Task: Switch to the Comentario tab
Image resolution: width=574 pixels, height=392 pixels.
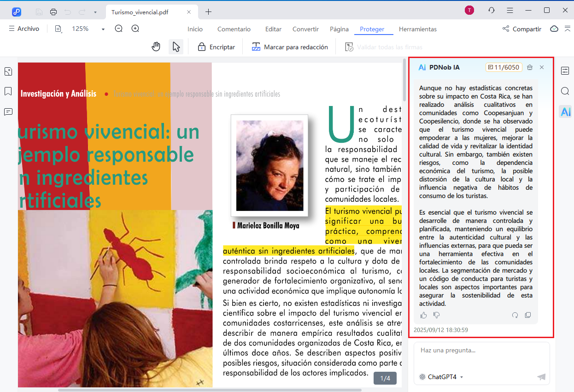Action: pyautogui.click(x=234, y=29)
